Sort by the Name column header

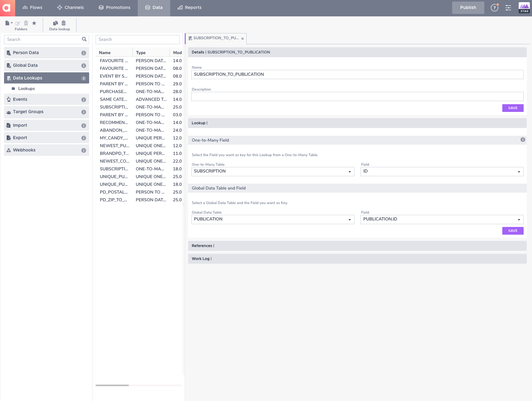114,53
